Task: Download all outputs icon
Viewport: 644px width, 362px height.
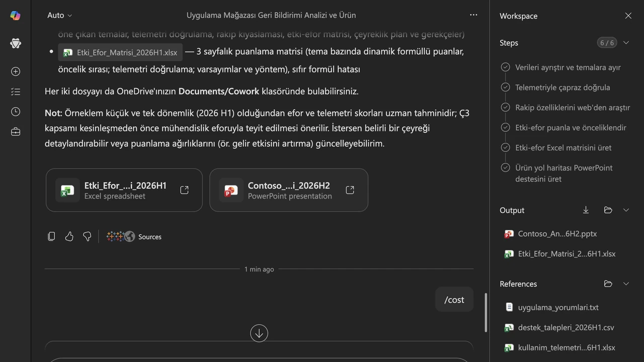Action: tap(586, 210)
